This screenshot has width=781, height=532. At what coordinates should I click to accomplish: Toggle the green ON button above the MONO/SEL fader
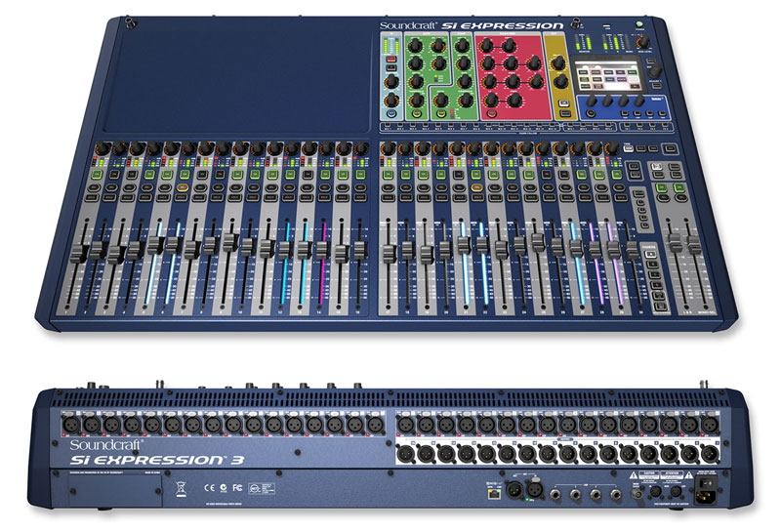point(678,187)
